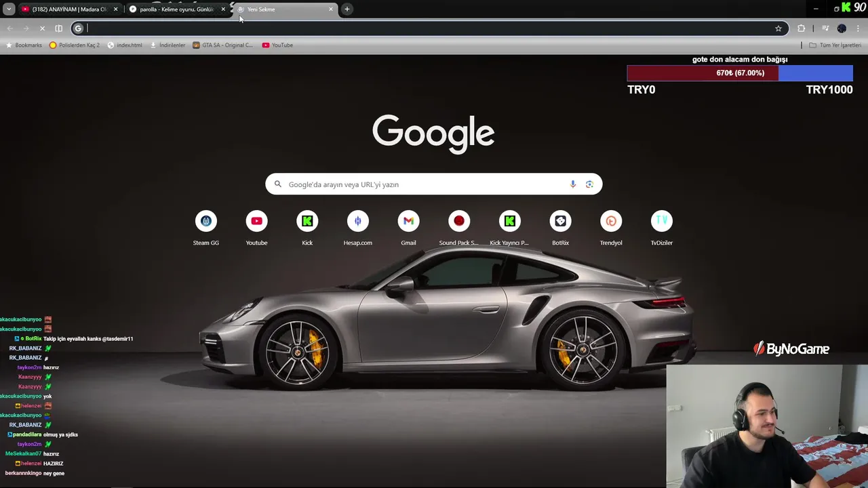868x488 pixels.
Task: Close the ANAYİNAM YouTube tab
Action: pyautogui.click(x=115, y=9)
